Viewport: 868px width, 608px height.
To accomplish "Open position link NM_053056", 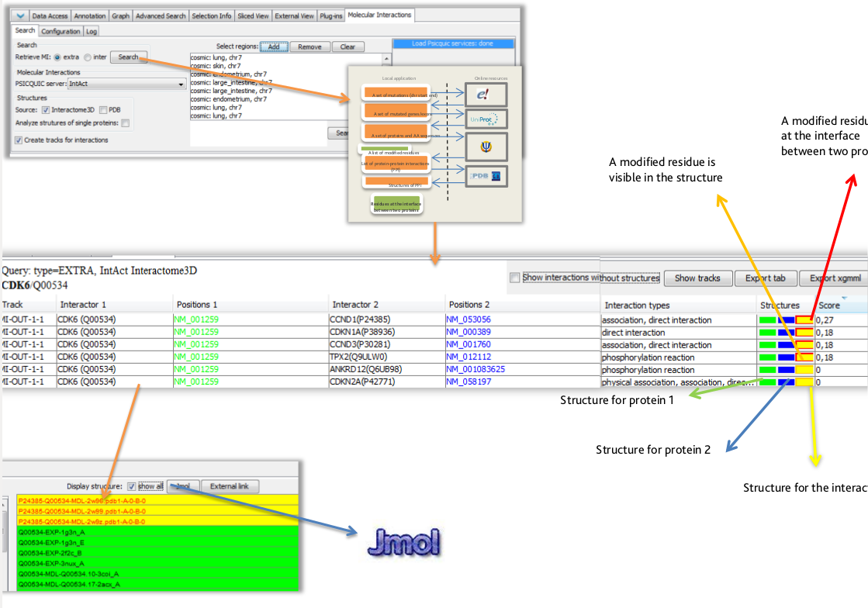I will [x=469, y=320].
